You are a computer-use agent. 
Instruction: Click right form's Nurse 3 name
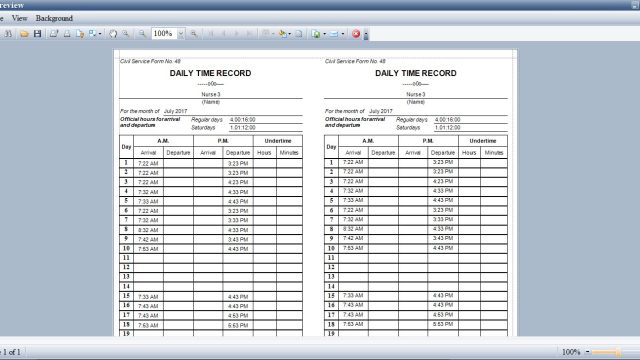(416, 94)
